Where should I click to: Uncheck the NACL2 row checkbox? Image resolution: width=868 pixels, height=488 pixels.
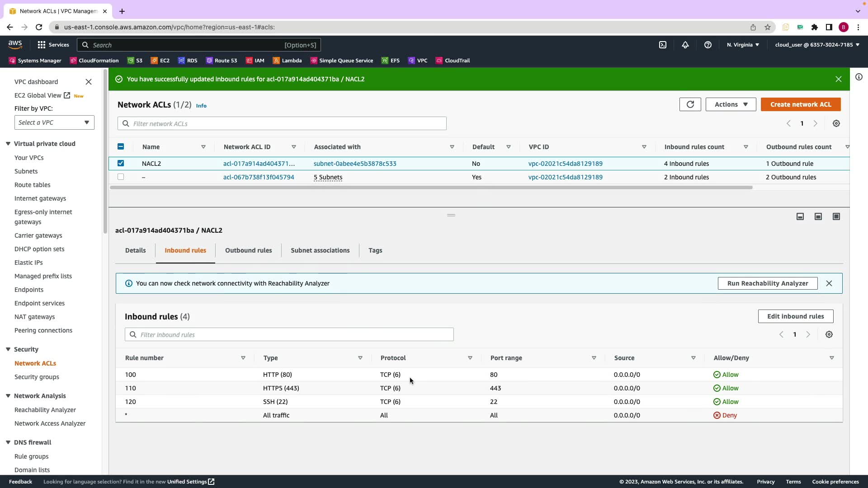[121, 163]
